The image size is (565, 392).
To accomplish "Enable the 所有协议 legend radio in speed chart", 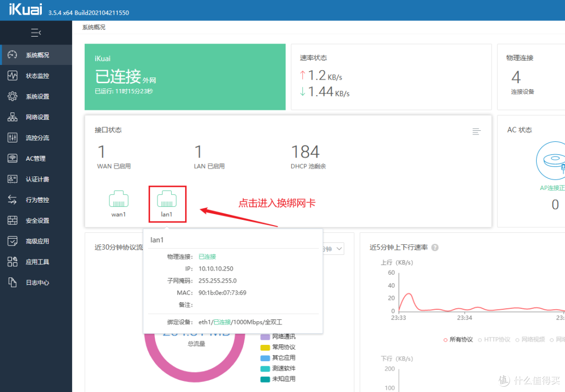I will pos(455,339).
